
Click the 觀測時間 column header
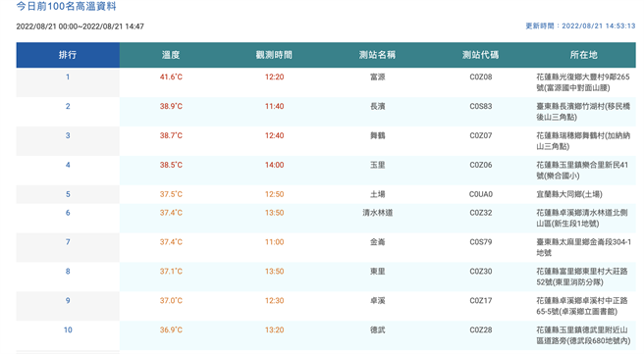(x=274, y=55)
